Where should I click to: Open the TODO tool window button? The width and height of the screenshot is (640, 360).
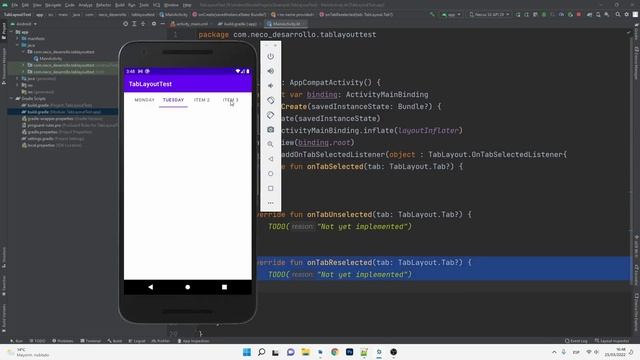click(38, 341)
